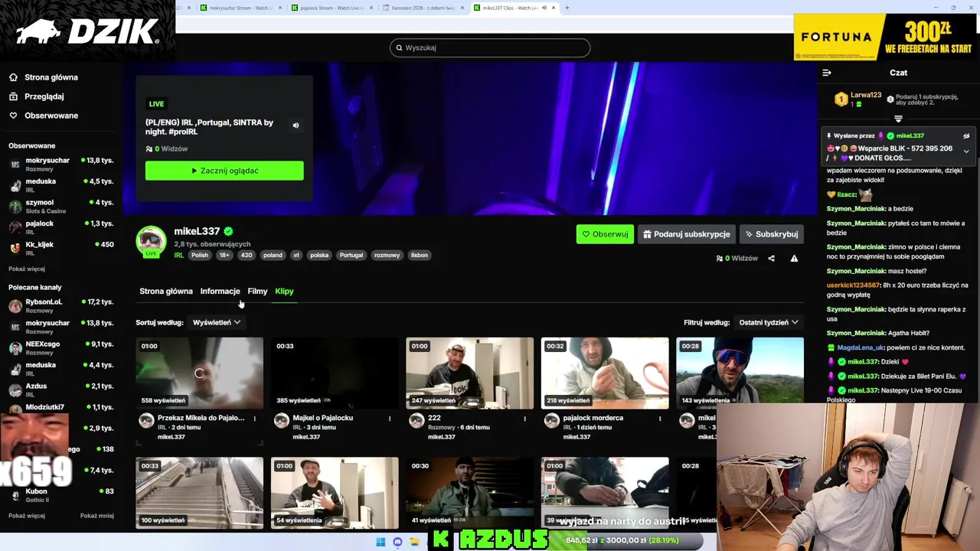The height and width of the screenshot is (551, 980).
Task: Click the Zacznij oglądać button
Action: pyautogui.click(x=224, y=171)
